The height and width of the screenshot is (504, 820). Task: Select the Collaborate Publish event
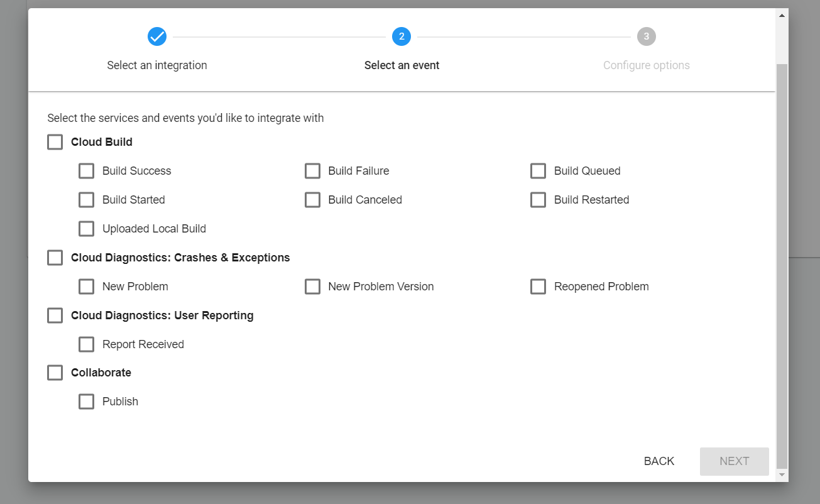coord(87,402)
